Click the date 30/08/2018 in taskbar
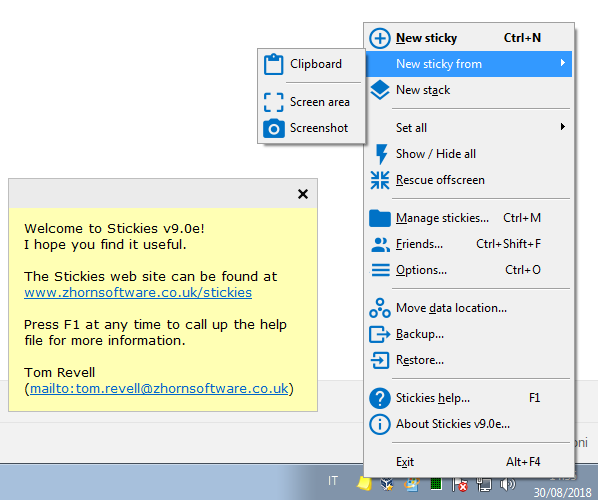 562,493
